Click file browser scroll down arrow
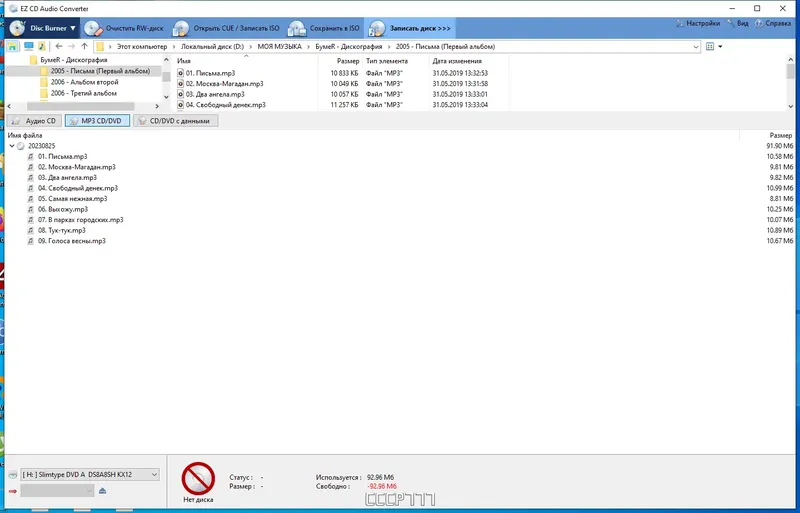This screenshot has height=513, width=800. (791, 106)
